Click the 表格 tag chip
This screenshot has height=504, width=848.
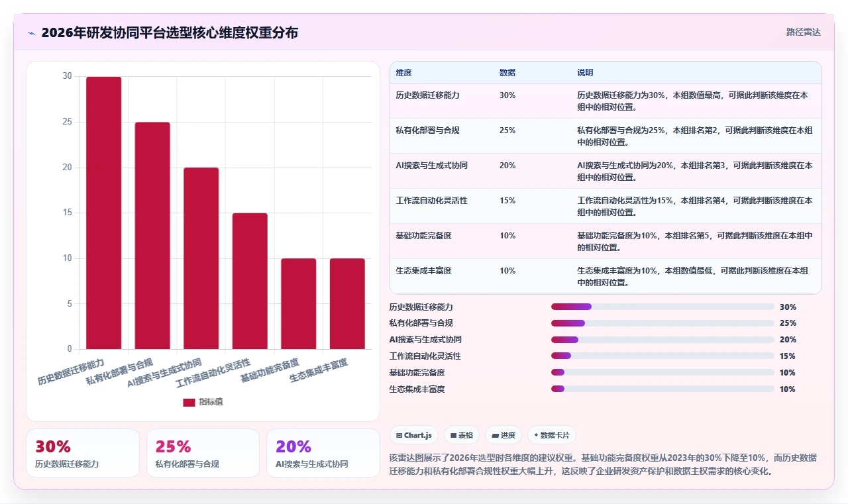pos(462,435)
